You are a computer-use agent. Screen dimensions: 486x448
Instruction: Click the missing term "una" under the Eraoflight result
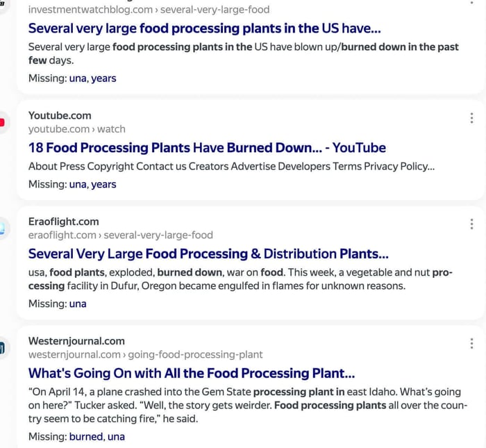tap(78, 304)
